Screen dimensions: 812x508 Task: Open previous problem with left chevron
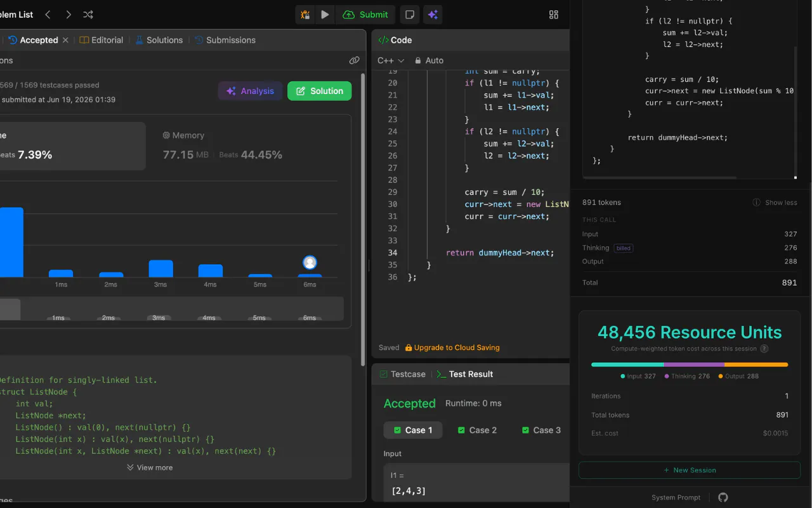(48, 15)
